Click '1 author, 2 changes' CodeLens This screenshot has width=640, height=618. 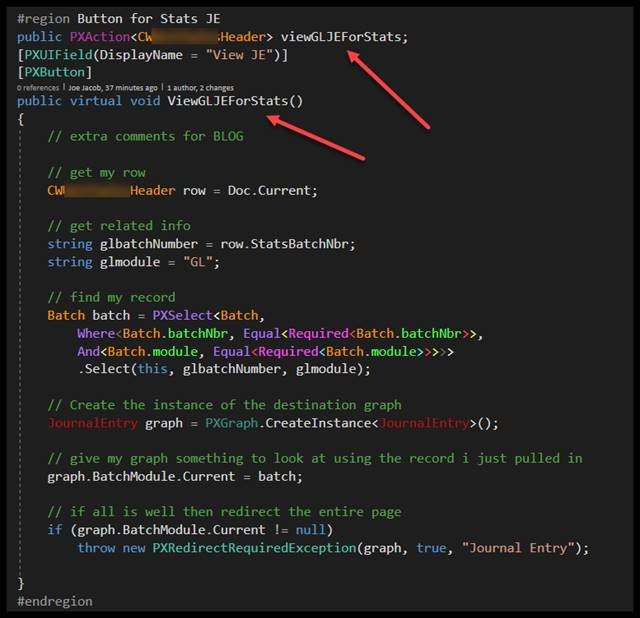click(x=200, y=88)
